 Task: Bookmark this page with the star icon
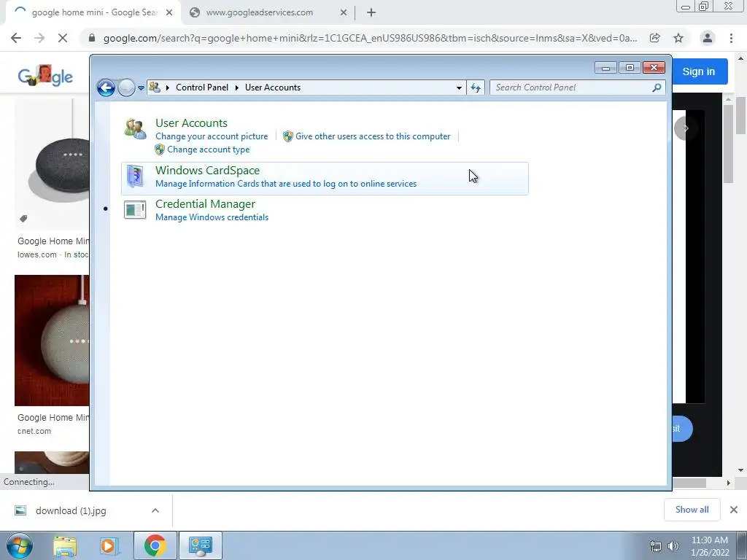678,38
